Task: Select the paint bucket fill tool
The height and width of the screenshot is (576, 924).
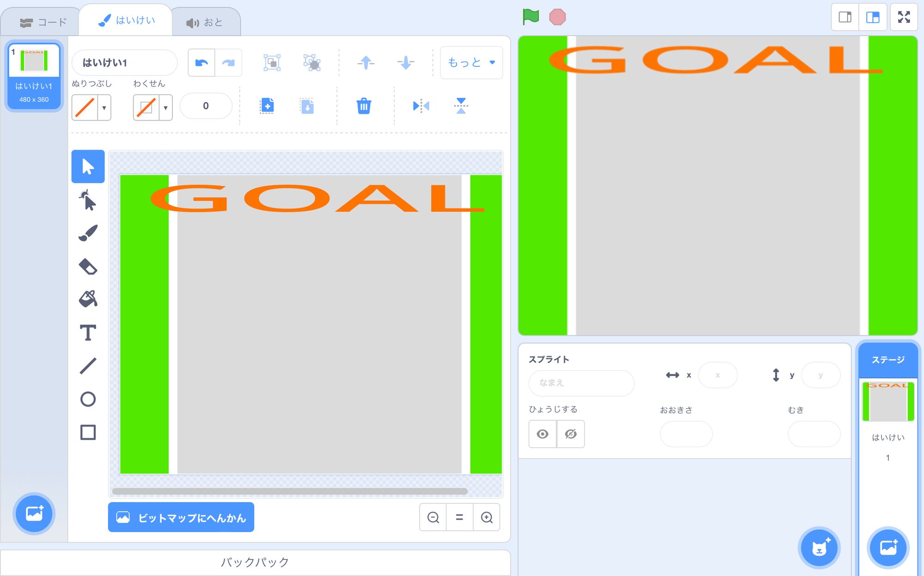Action: (x=88, y=298)
